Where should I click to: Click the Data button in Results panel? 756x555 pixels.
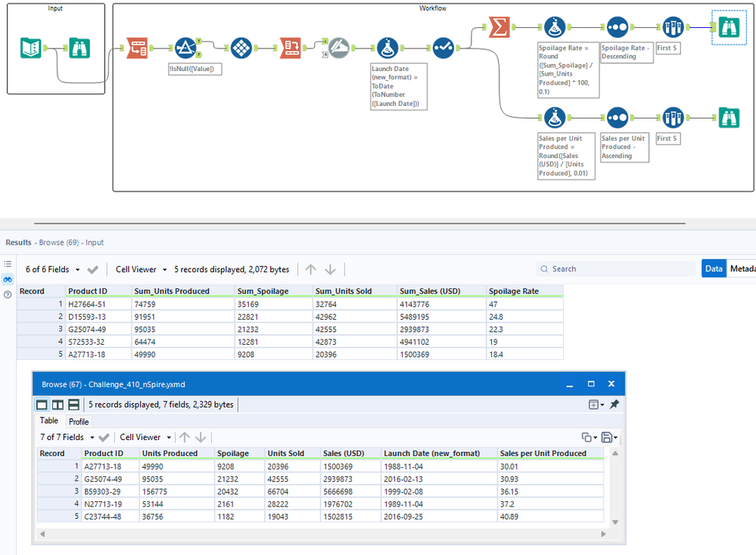[x=713, y=268]
